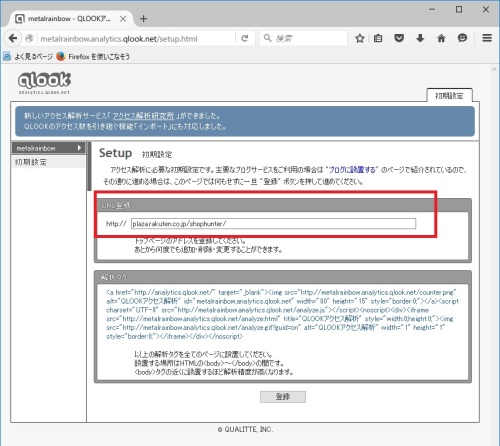This screenshot has height=446, width=500.
Task: Open the bookmarks list icon
Action: tap(378, 38)
